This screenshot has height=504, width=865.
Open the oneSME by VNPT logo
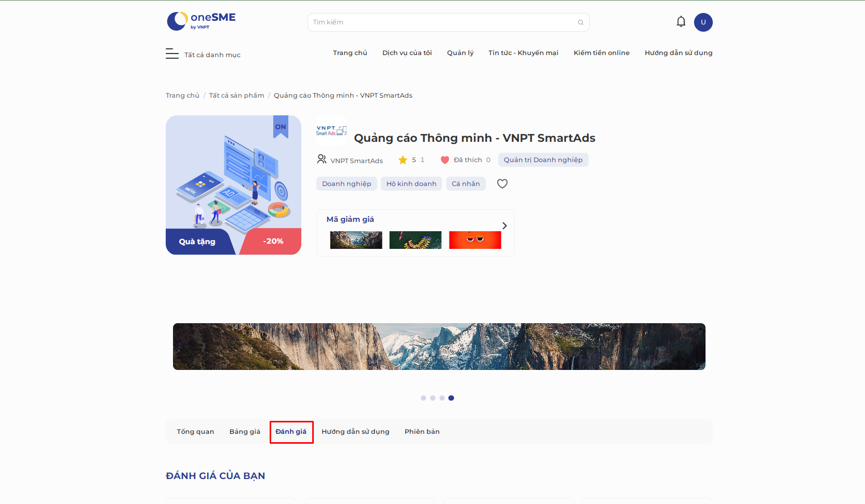[201, 21]
